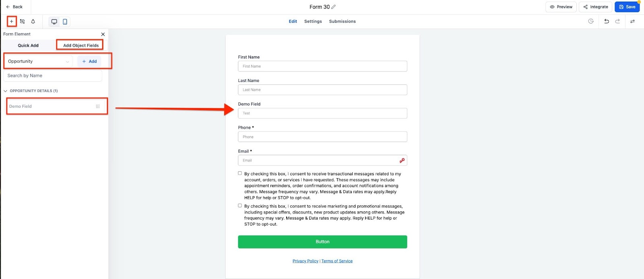Open the Settings tab
Image resolution: width=644 pixels, height=279 pixels.
[x=313, y=21]
